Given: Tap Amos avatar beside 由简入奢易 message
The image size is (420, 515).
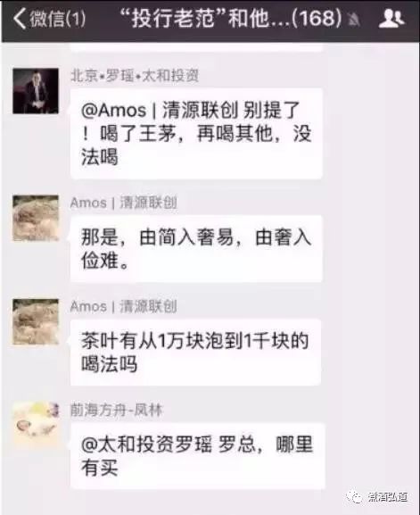Looking at the screenshot, I should click(x=36, y=218).
